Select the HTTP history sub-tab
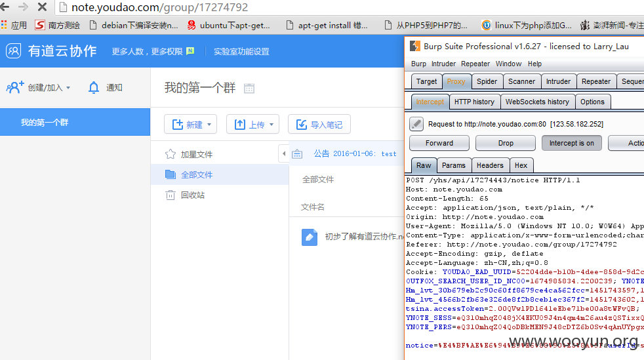644x360 pixels. [474, 102]
